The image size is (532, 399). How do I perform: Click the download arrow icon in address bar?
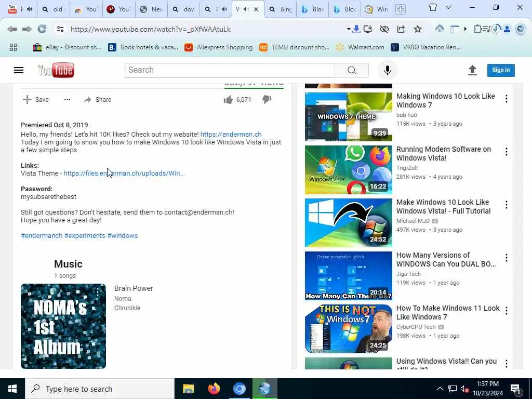coord(356,29)
